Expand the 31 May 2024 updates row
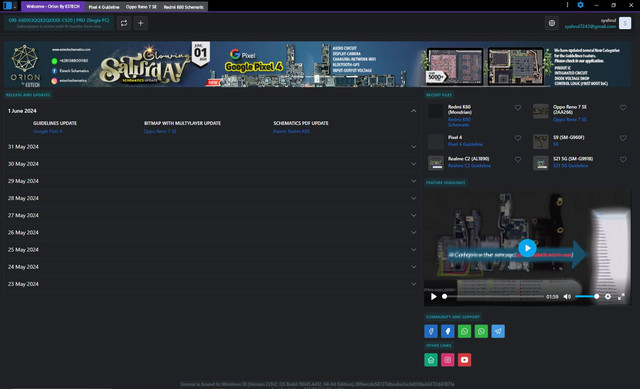 click(x=212, y=147)
